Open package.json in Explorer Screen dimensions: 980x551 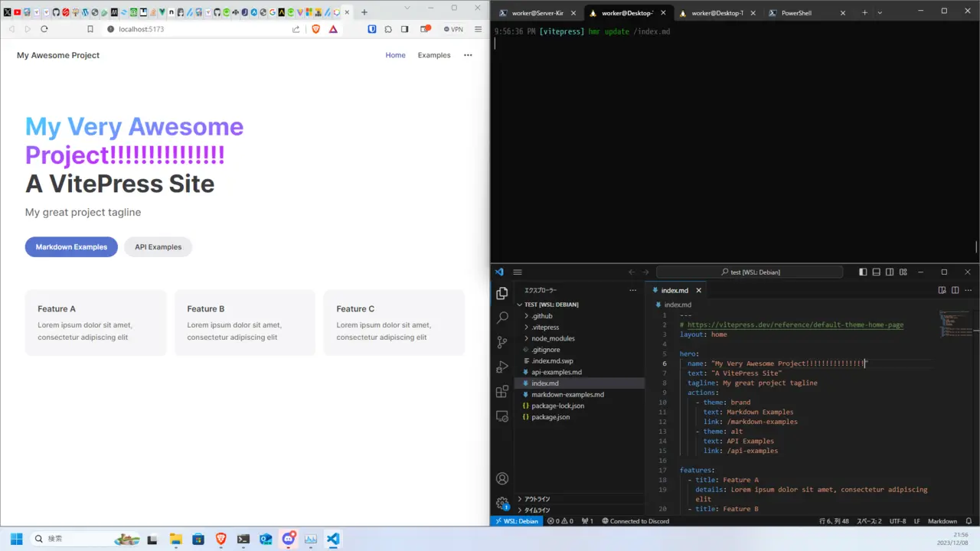pos(580,417)
